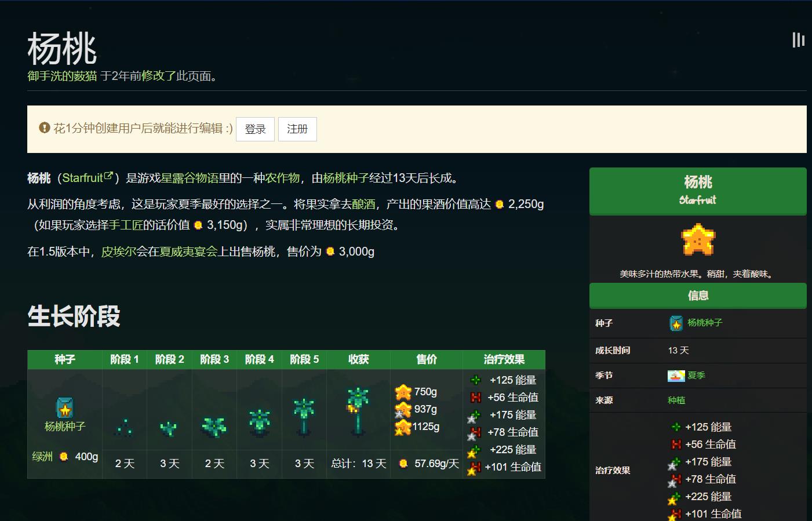Open the 星露谷物语 link
The height and width of the screenshot is (521, 812).
[x=190, y=178]
